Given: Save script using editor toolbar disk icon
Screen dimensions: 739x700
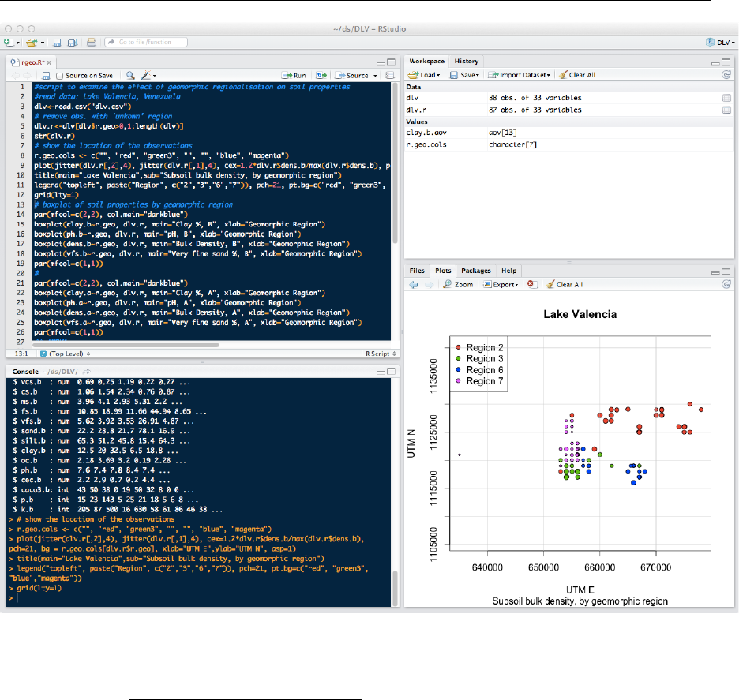Looking at the screenshot, I should pyautogui.click(x=47, y=75).
